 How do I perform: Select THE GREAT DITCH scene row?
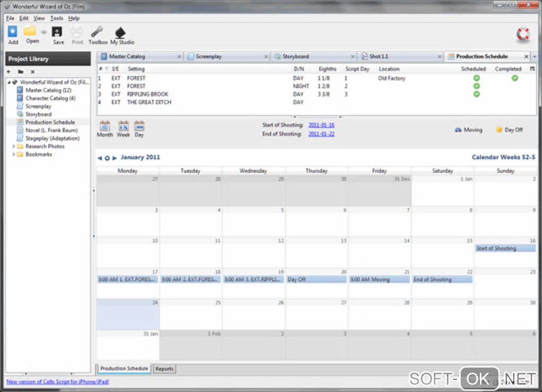pyautogui.click(x=316, y=103)
